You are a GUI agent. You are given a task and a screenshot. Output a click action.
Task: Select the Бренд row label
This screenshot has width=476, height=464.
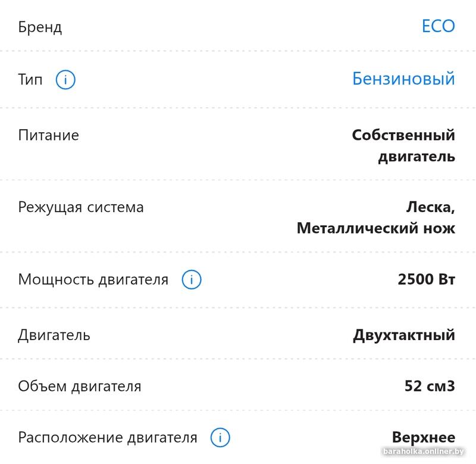coord(40,27)
